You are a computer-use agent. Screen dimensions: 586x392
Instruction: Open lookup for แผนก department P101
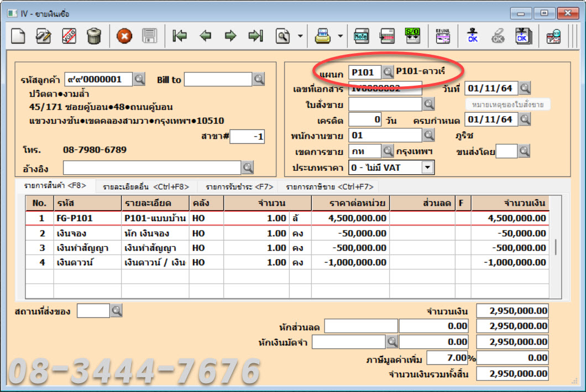pyautogui.click(x=388, y=72)
